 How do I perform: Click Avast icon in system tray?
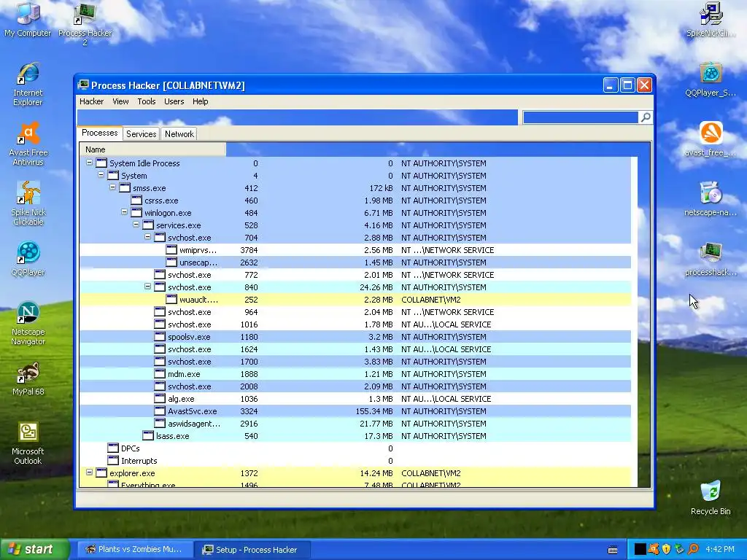[654, 549]
